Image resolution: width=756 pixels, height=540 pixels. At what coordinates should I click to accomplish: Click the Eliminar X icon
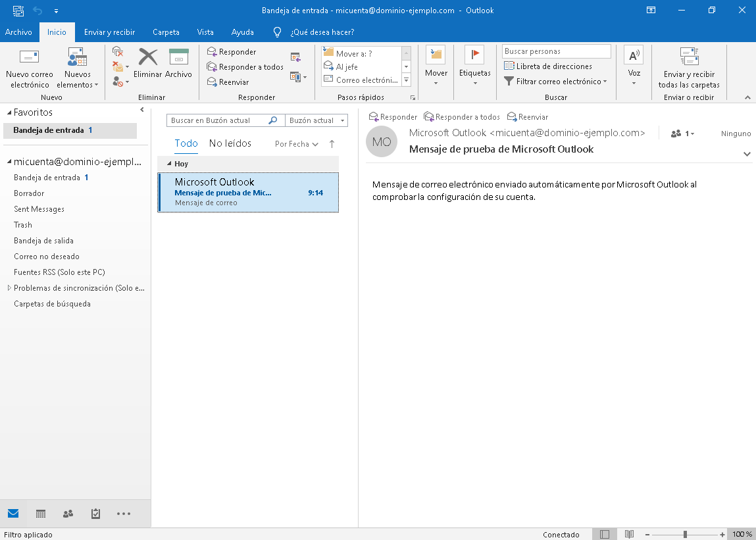click(148, 57)
